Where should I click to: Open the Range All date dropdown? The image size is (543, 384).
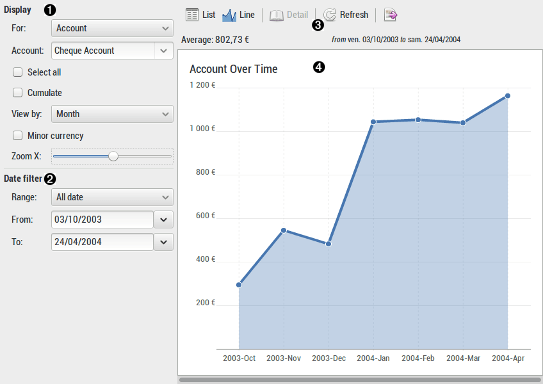click(x=112, y=197)
